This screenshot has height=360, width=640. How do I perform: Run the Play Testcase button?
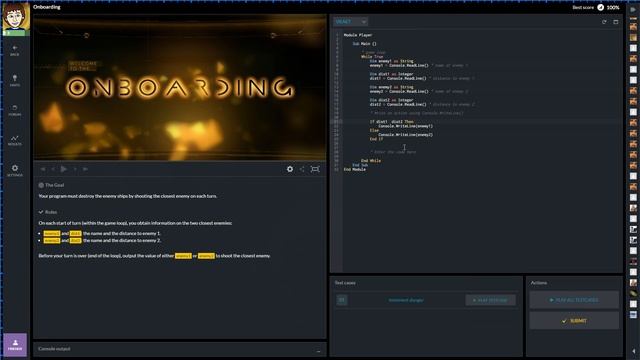tap(490, 300)
